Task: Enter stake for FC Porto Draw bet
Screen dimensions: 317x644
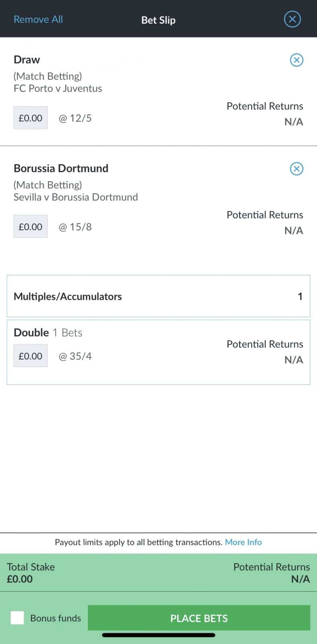Action: [31, 118]
